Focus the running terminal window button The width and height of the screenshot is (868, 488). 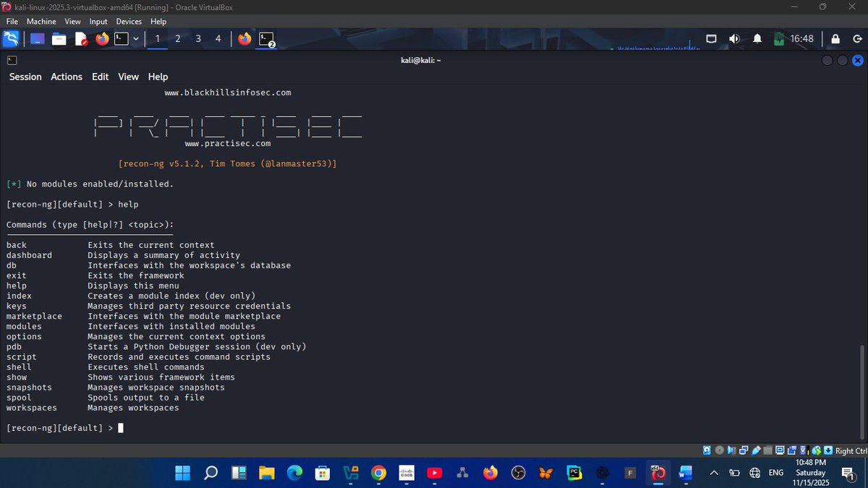point(268,39)
